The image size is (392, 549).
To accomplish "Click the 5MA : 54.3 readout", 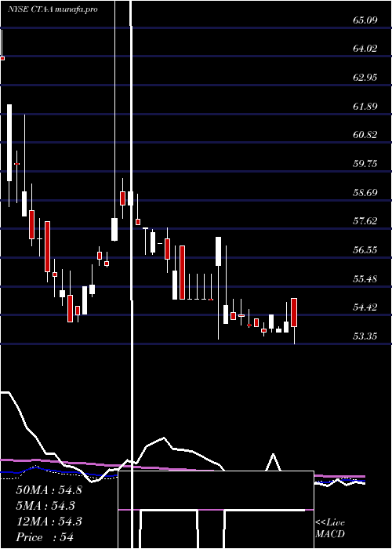I will click(x=45, y=506).
